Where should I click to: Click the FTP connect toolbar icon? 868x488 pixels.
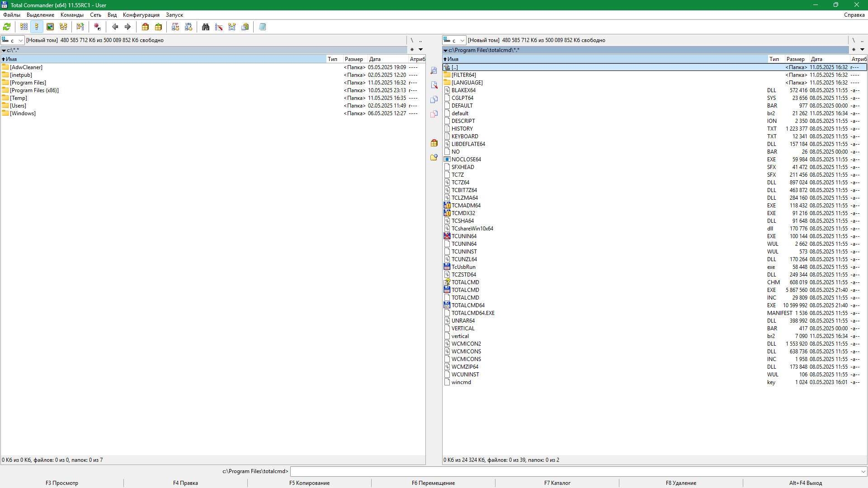pyautogui.click(x=175, y=27)
